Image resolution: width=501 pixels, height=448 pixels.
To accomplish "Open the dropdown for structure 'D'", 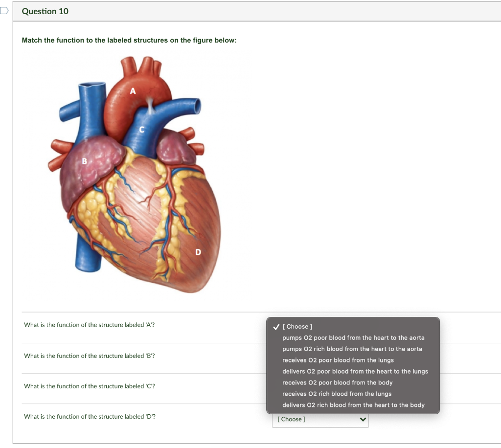I will tap(320, 419).
